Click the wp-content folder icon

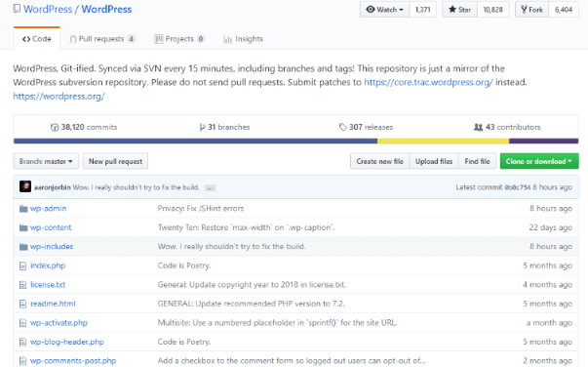[x=23, y=227]
